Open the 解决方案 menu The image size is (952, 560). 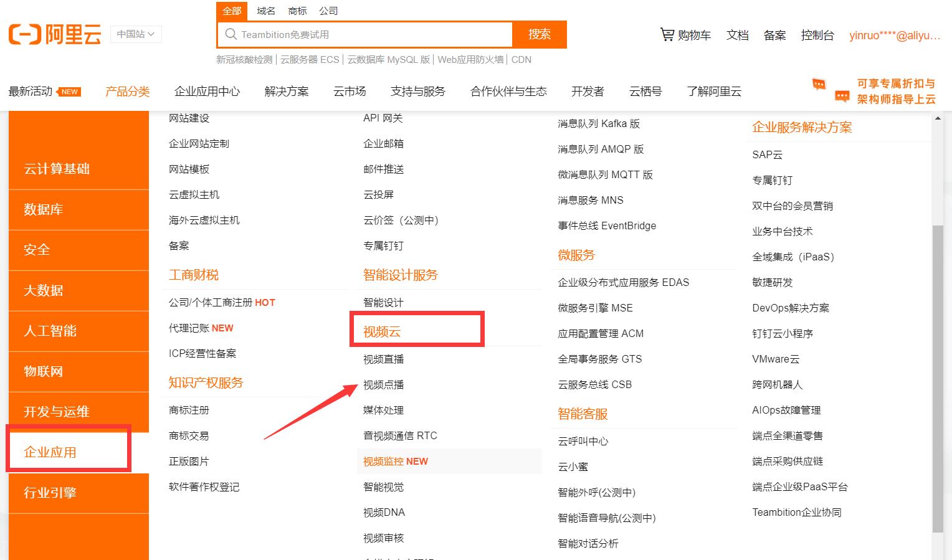click(287, 92)
